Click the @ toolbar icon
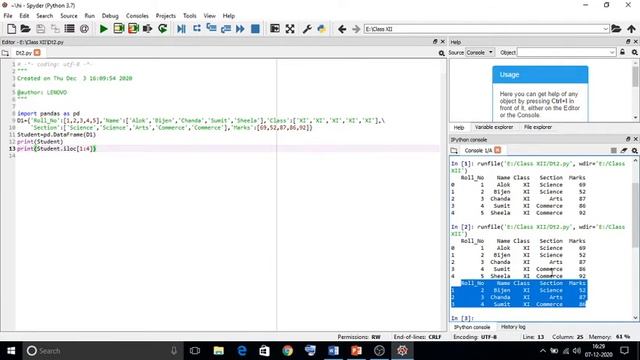640x360 pixels. 84,29
